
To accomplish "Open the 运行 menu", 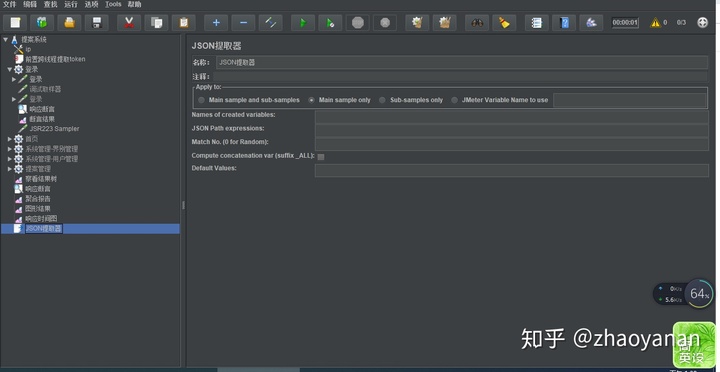I will pyautogui.click(x=71, y=4).
